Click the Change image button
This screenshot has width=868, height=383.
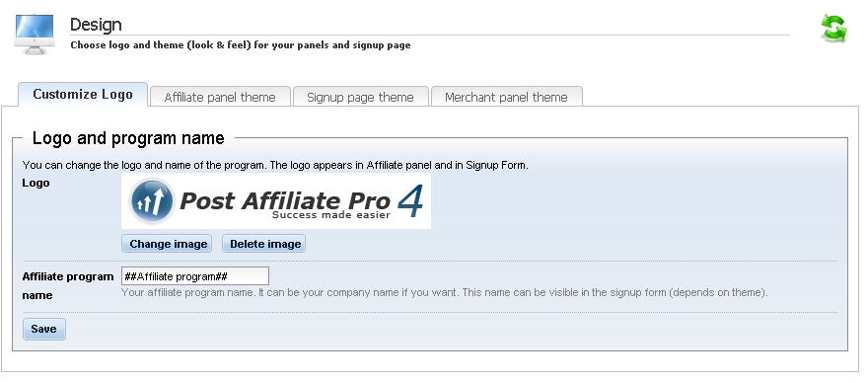(x=167, y=244)
